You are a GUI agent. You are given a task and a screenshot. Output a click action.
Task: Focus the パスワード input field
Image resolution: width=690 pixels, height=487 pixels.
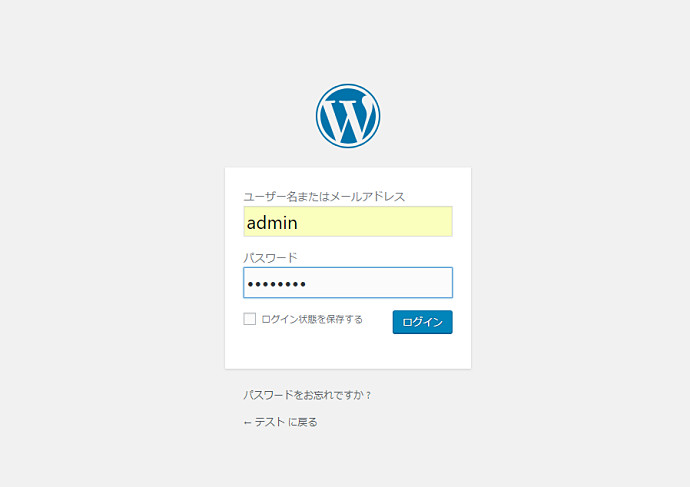coord(347,283)
